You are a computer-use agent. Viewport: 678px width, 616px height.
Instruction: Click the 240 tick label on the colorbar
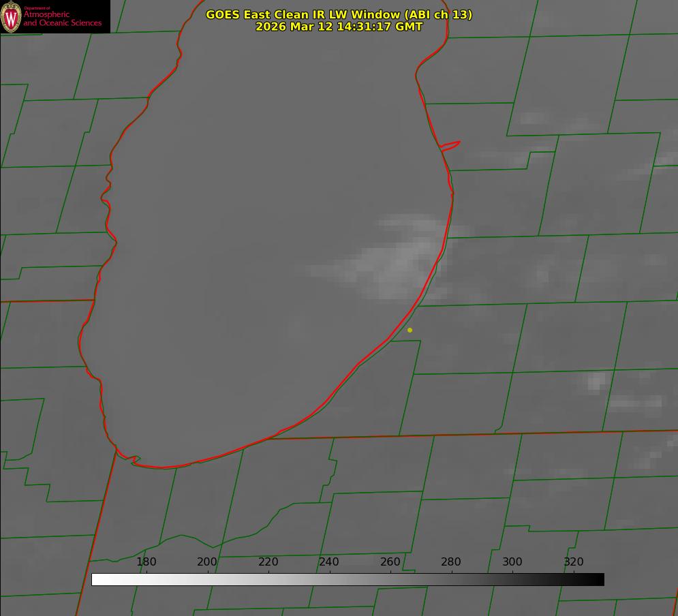point(329,561)
